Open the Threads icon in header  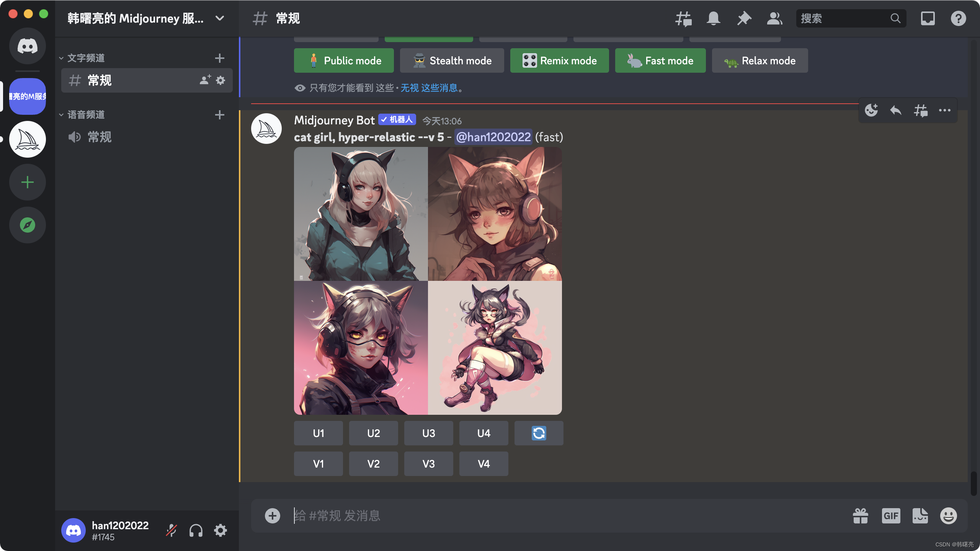tap(683, 18)
